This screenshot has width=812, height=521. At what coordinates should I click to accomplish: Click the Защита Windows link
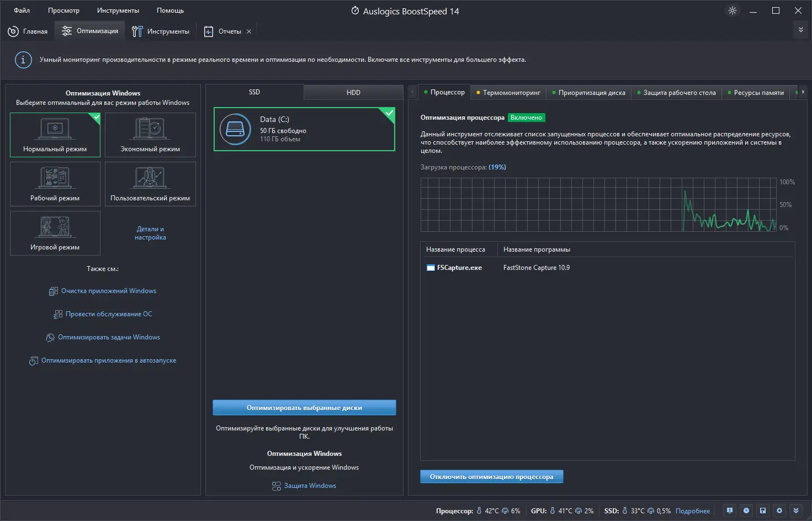(x=304, y=486)
